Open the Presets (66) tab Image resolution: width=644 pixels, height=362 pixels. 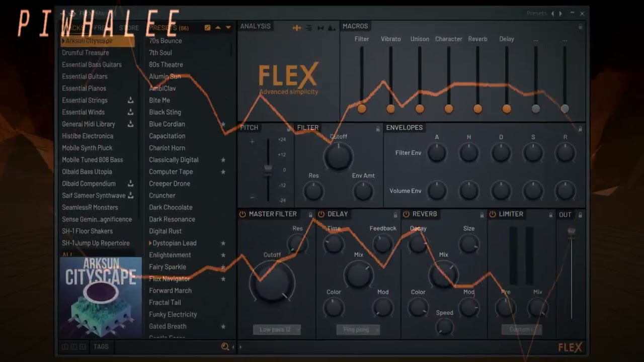coord(169,28)
